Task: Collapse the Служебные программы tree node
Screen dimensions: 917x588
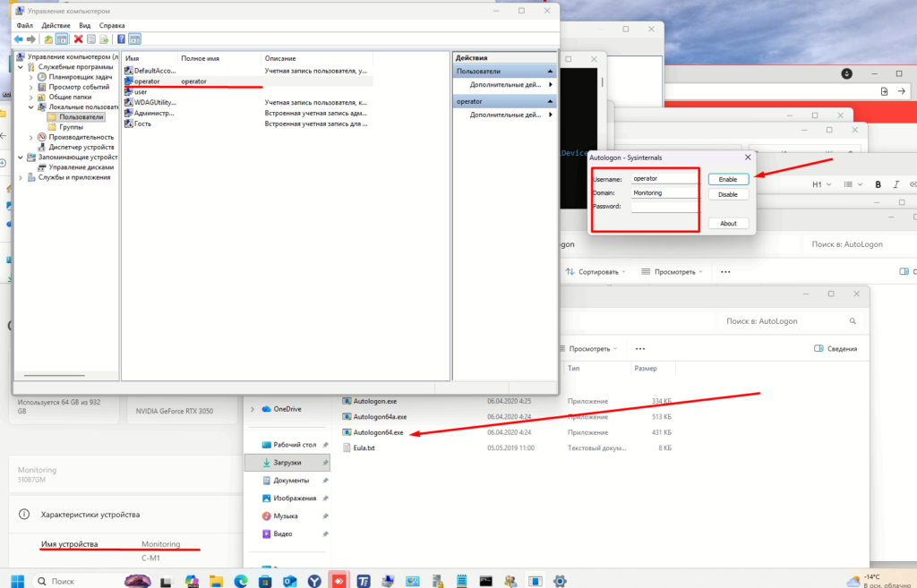Action: [21, 67]
